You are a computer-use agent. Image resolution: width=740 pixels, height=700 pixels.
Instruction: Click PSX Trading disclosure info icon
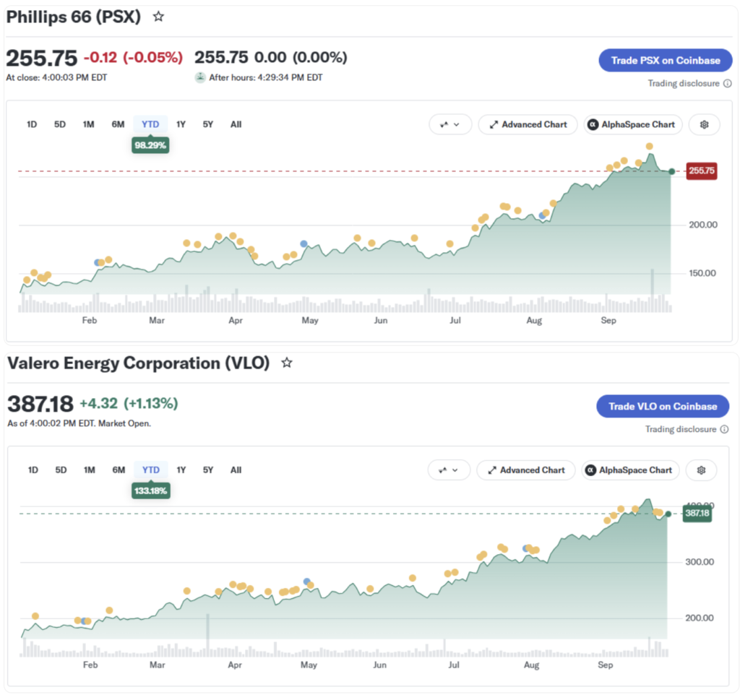pos(728,84)
